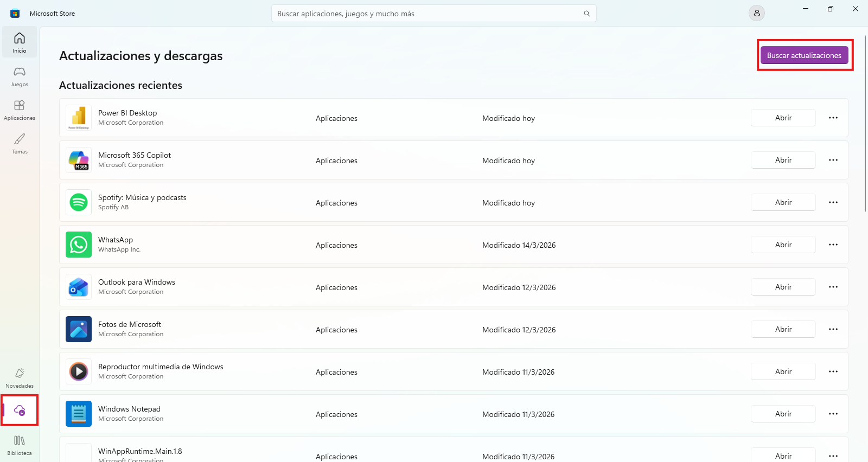Click Abrir for Windows Notepad
This screenshot has height=462, width=868.
point(783,414)
